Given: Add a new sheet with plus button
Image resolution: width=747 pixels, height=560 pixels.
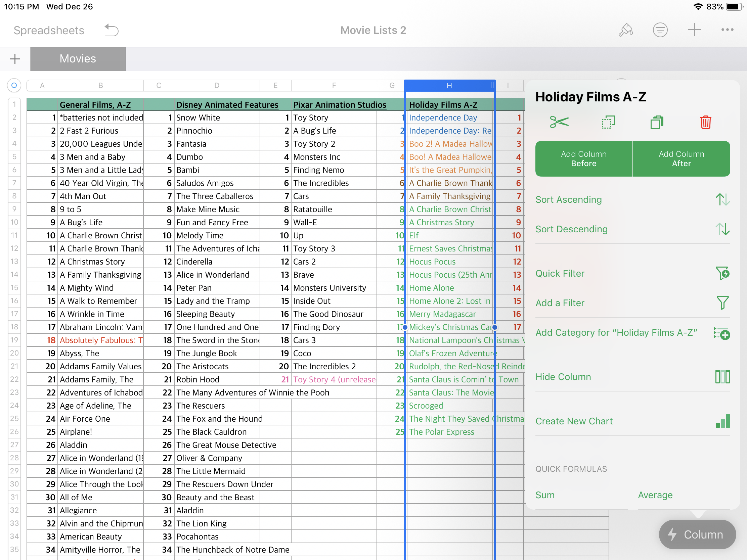Looking at the screenshot, I should (x=15, y=59).
